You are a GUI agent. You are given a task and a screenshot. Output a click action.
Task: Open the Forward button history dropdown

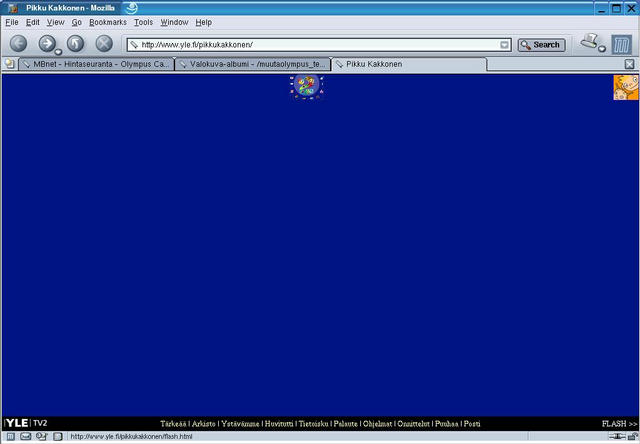(x=58, y=52)
